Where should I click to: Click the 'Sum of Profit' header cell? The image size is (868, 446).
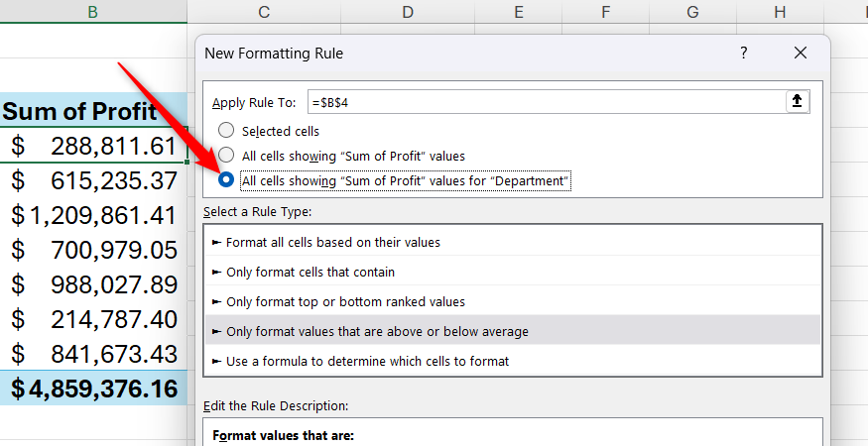tap(93, 111)
